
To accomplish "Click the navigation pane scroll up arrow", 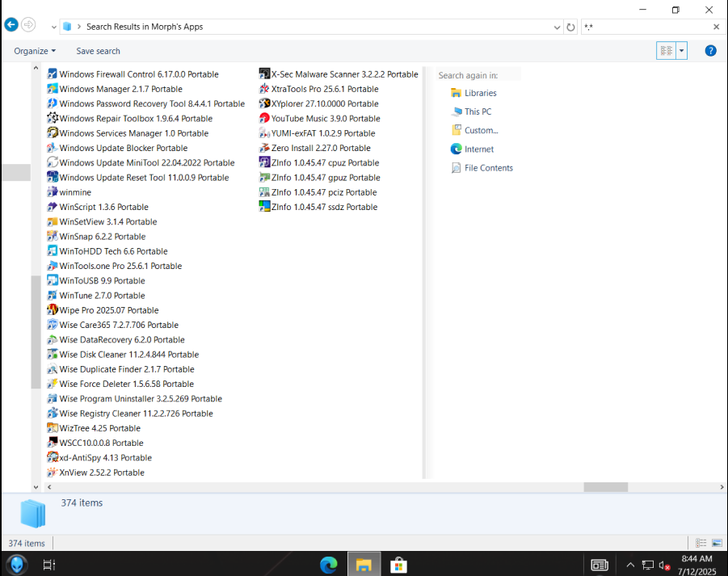I will (x=36, y=68).
